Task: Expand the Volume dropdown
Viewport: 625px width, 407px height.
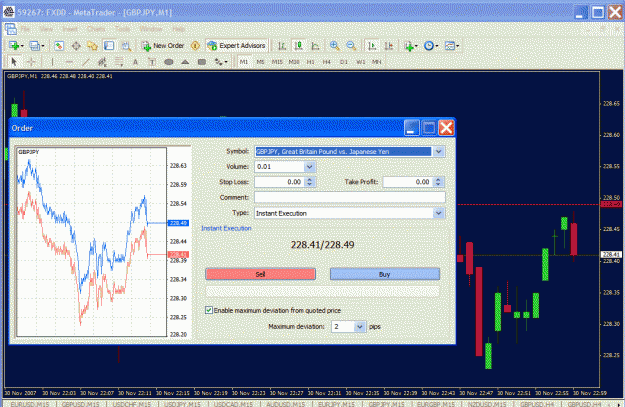Action: coord(310,167)
